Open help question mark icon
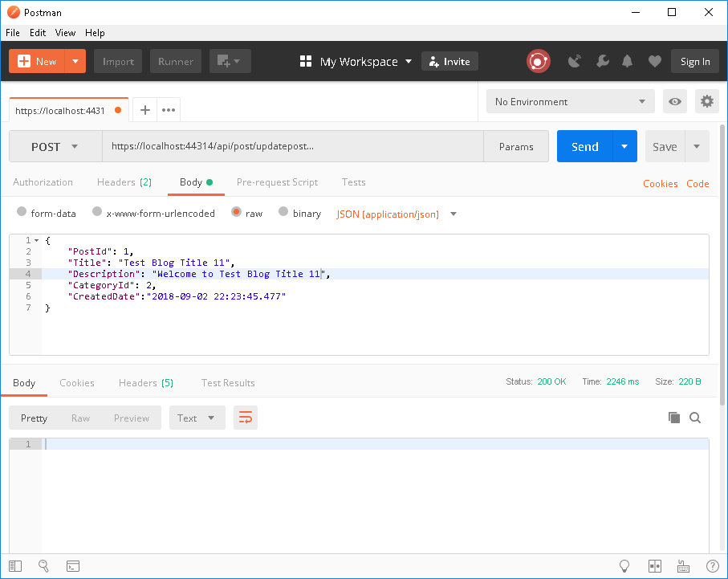Image resolution: width=728 pixels, height=579 pixels. coord(712,566)
